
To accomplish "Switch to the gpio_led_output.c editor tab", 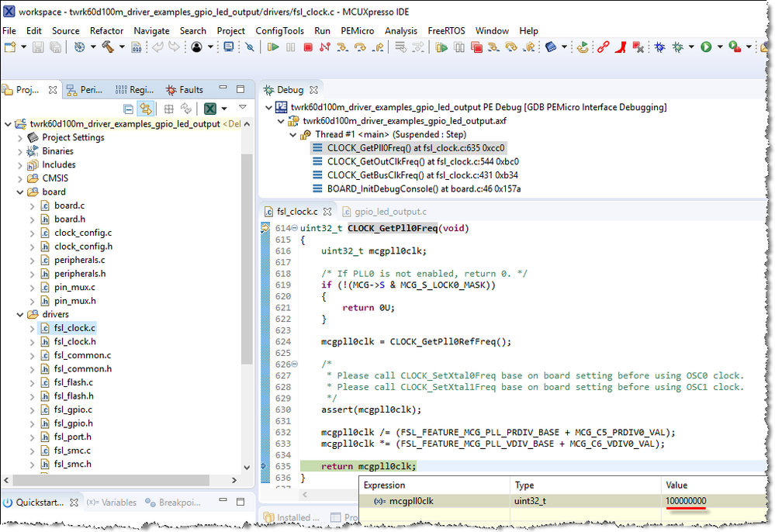I will tap(385, 212).
